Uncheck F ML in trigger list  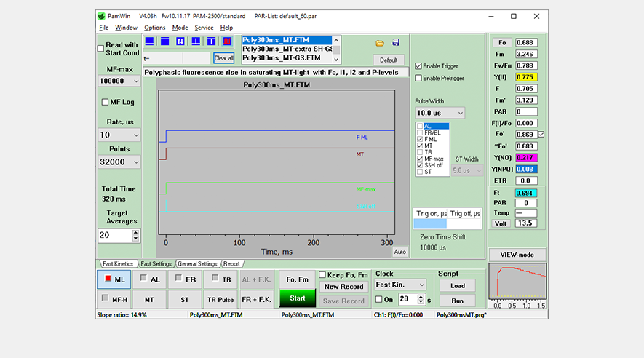tap(420, 139)
